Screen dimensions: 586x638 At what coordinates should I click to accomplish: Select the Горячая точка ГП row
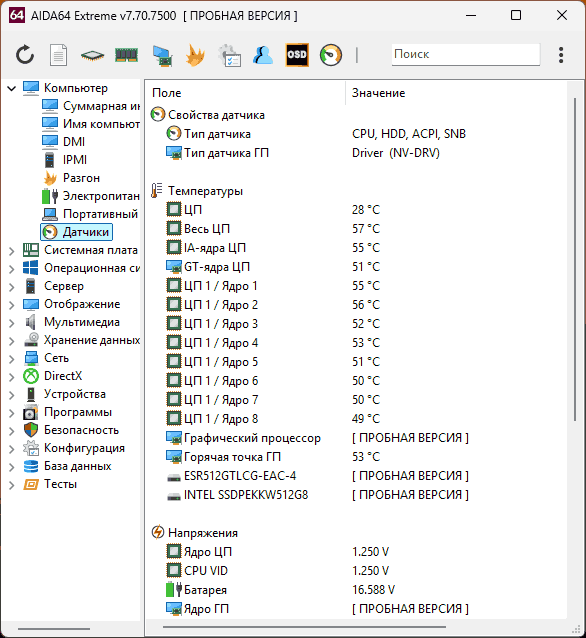(x=358, y=457)
